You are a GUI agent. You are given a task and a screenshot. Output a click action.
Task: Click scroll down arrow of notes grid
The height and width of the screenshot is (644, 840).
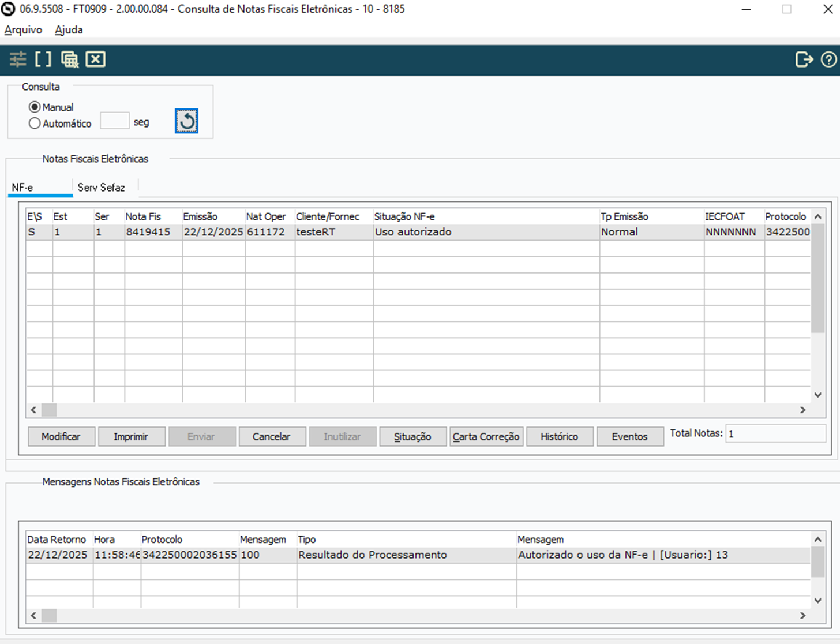click(x=817, y=395)
